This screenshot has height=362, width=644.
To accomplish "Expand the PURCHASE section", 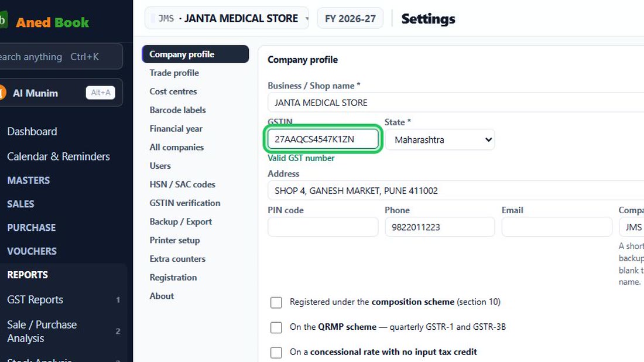I will click(31, 228).
